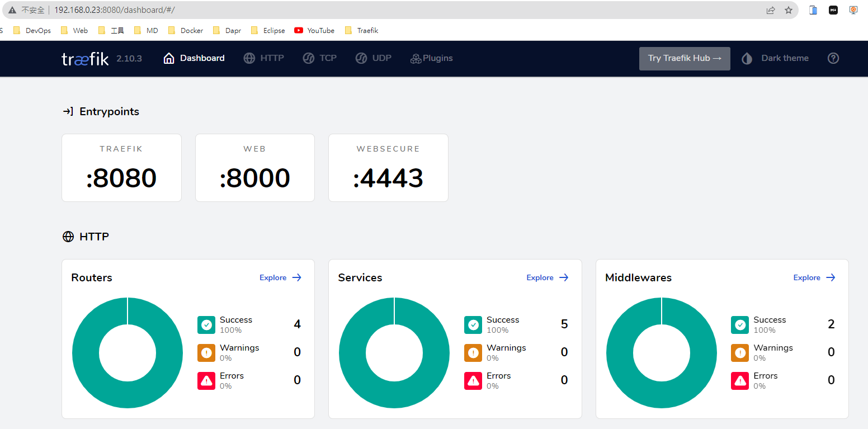The image size is (868, 429).
Task: Click the blue extension icon in browser toolbar
Action: coord(813,10)
